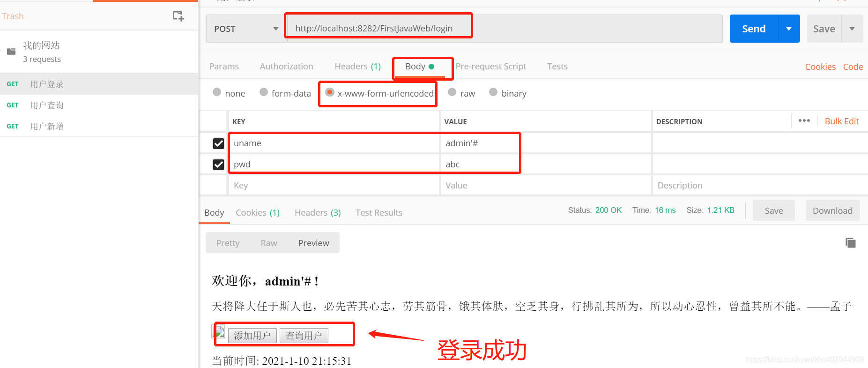Switch response view to Preview
Viewport: 868px width, 368px height.
(314, 243)
